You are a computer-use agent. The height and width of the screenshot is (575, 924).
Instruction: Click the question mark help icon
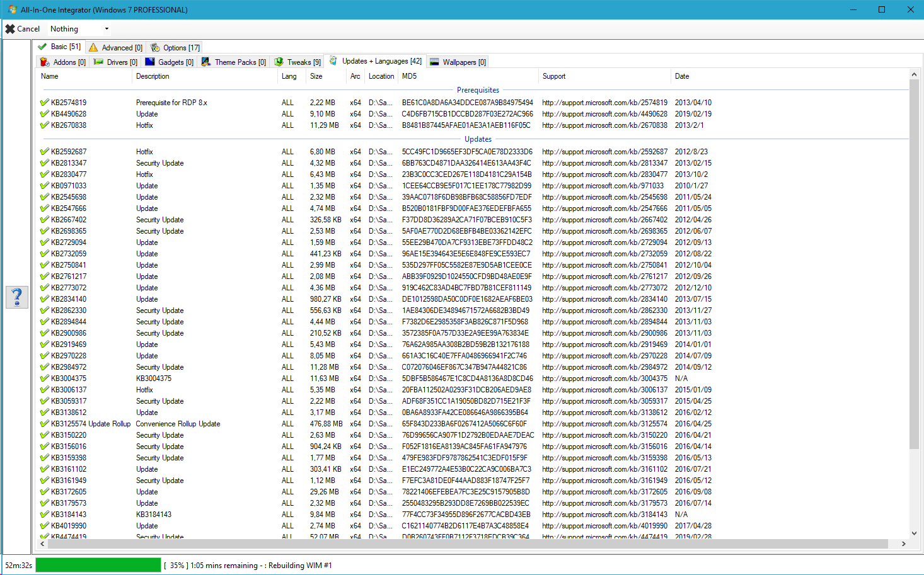point(17,297)
